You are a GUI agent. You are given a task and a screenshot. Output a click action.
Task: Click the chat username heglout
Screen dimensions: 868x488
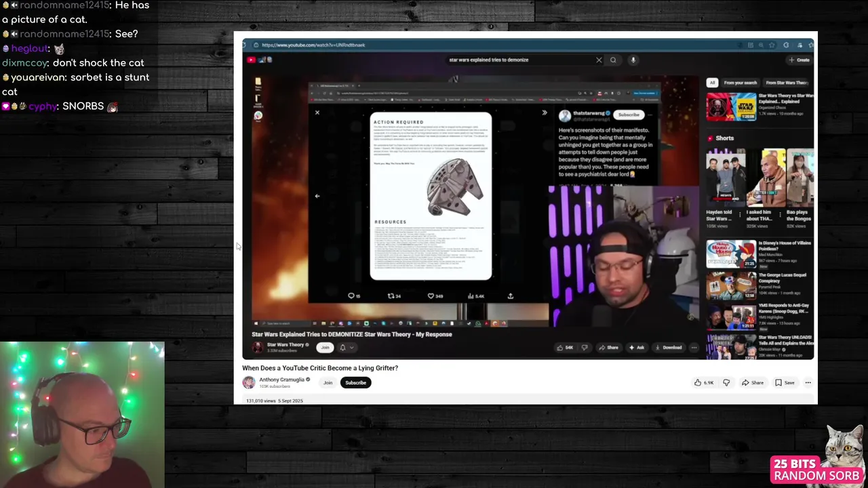click(x=29, y=49)
